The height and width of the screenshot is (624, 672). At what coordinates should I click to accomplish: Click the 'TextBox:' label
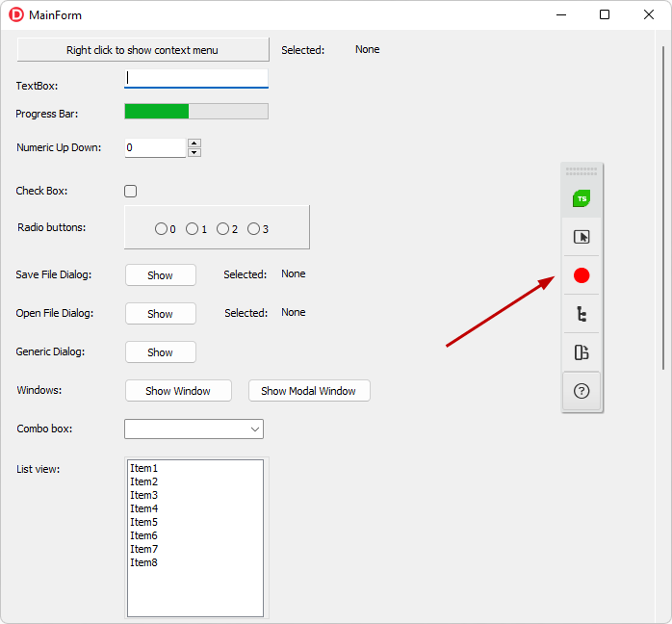pos(37,86)
